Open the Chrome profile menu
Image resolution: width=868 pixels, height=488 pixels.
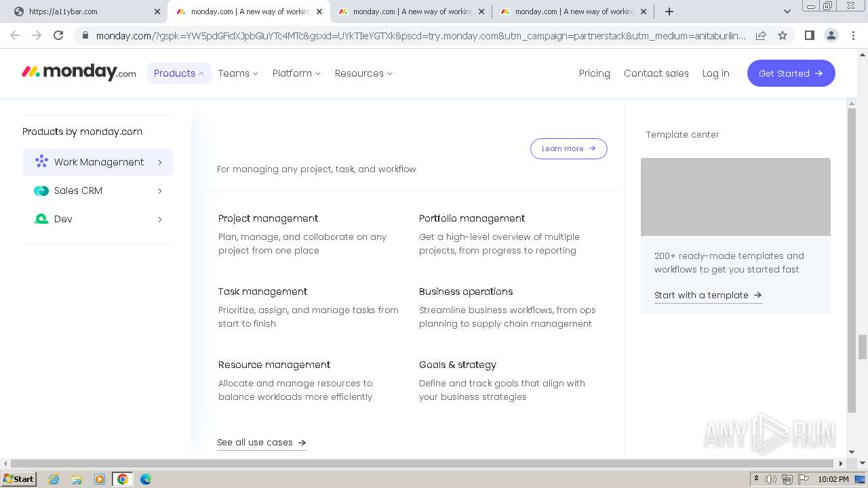[x=831, y=35]
